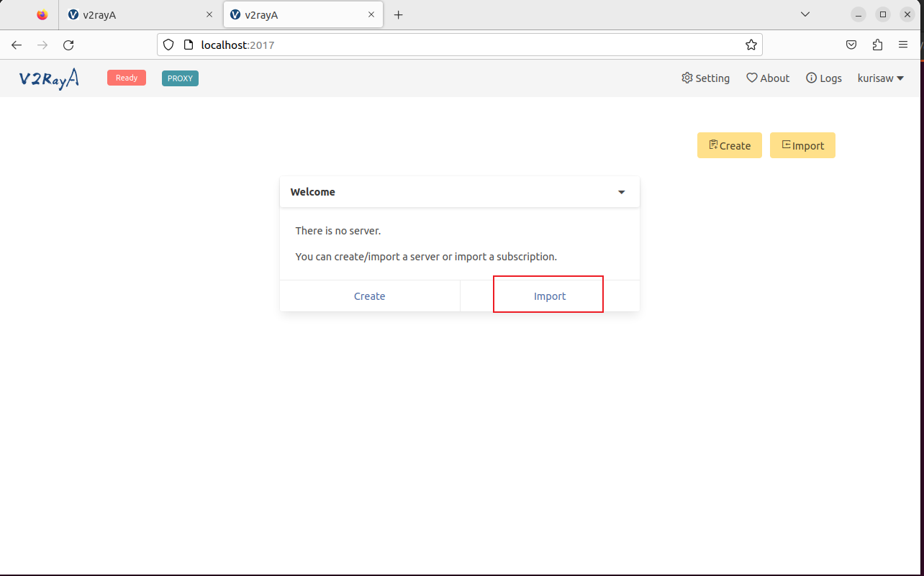Open the Logs viewer
The width and height of the screenshot is (924, 576).
pyautogui.click(x=824, y=78)
